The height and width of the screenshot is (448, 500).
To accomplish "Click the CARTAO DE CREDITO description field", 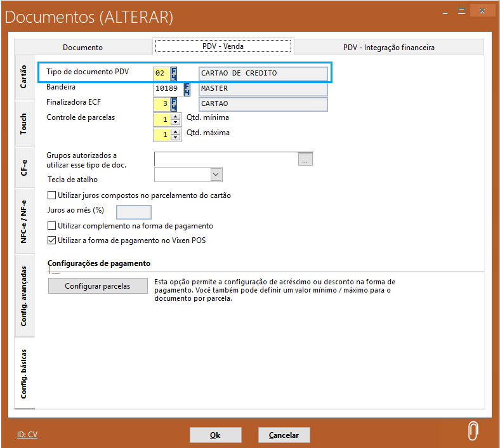I will tap(263, 74).
